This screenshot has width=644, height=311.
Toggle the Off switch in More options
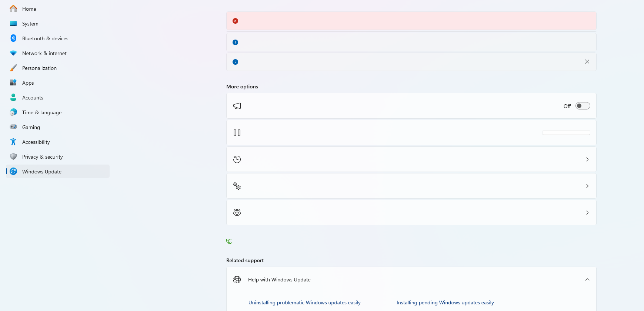tap(583, 106)
